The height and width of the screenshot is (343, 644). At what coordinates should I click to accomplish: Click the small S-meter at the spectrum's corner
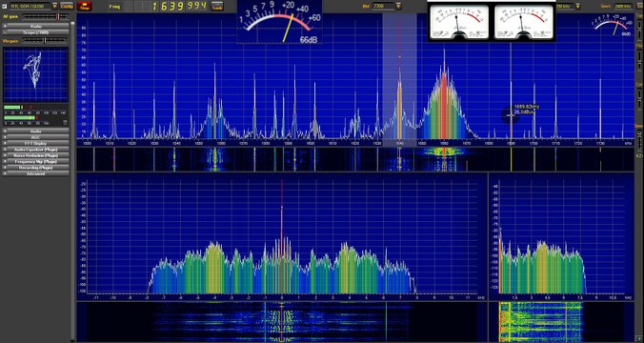point(614,26)
